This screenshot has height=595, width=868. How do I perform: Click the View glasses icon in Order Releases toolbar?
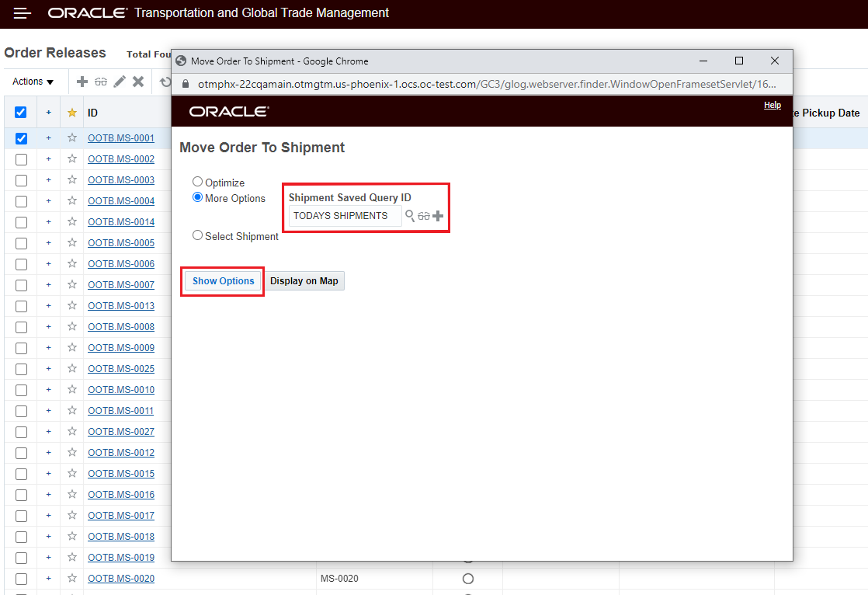click(x=101, y=82)
